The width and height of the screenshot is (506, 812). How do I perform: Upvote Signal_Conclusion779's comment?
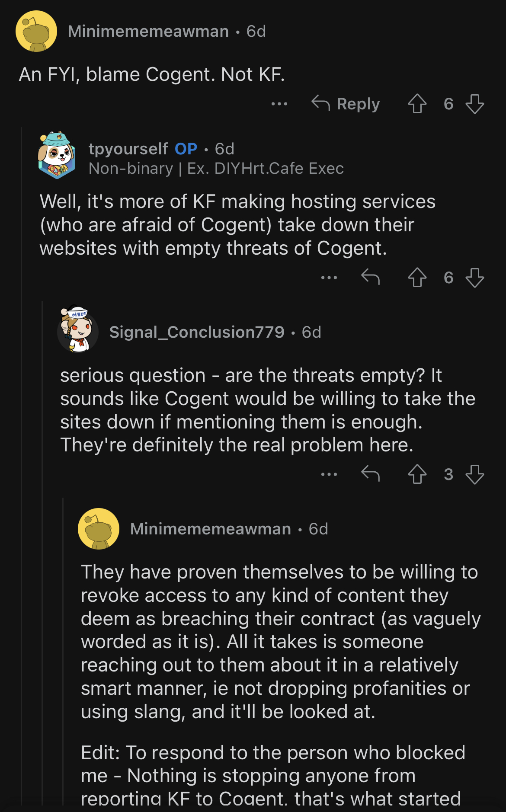point(417,474)
